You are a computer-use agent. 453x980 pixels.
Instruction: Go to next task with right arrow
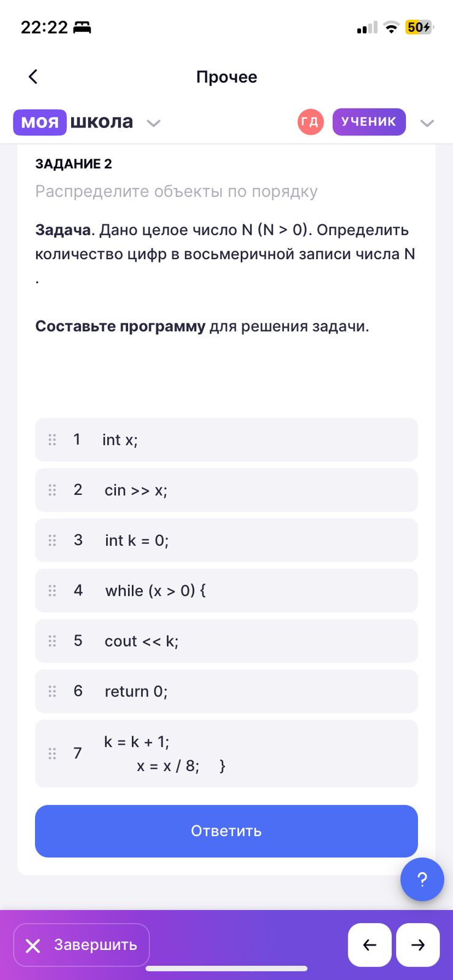click(418, 944)
